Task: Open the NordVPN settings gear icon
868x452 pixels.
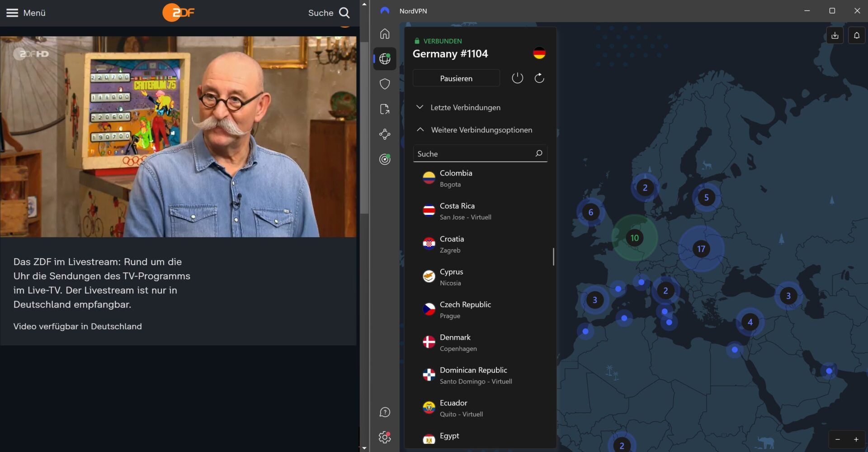Action: point(385,437)
